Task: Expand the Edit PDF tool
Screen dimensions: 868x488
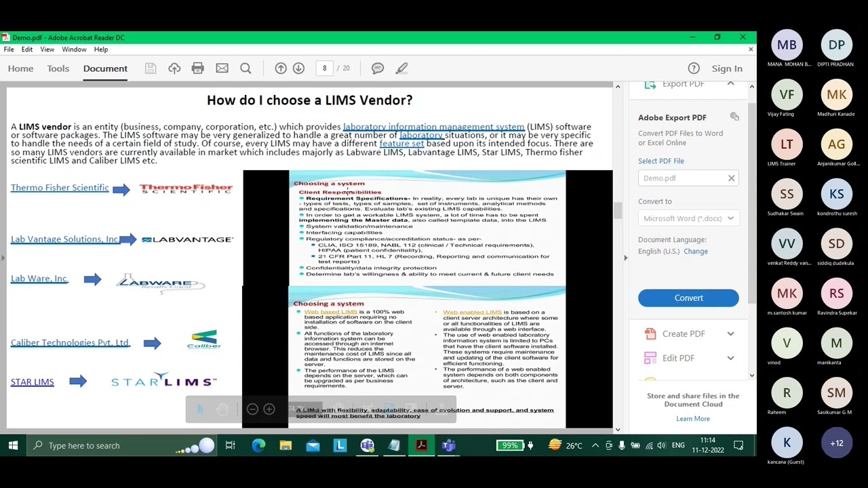Action: (x=730, y=358)
